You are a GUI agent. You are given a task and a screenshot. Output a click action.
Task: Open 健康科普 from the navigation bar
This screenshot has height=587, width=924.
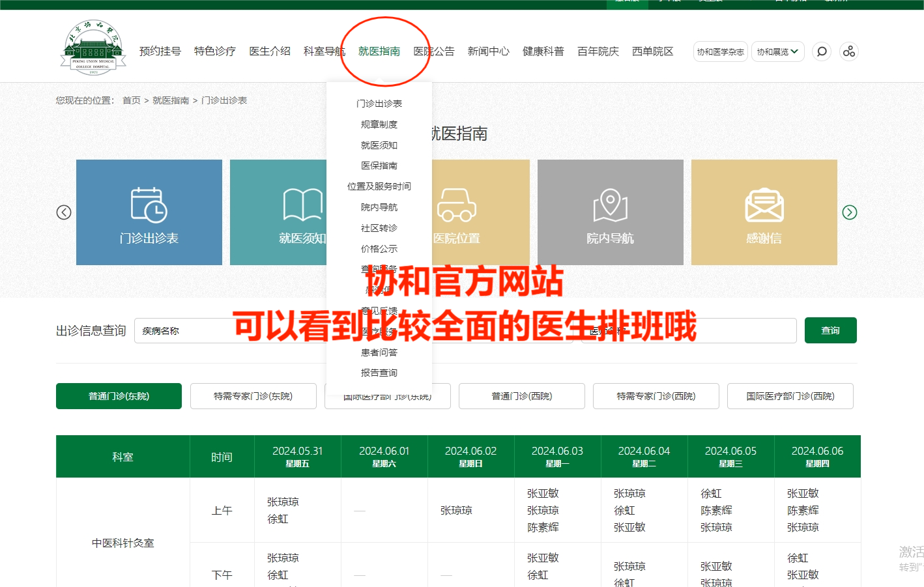pos(543,51)
